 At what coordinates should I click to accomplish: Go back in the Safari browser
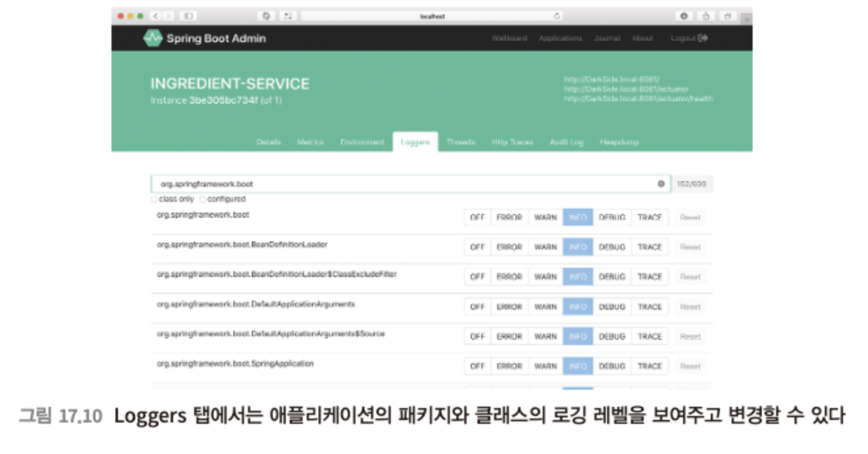[157, 16]
